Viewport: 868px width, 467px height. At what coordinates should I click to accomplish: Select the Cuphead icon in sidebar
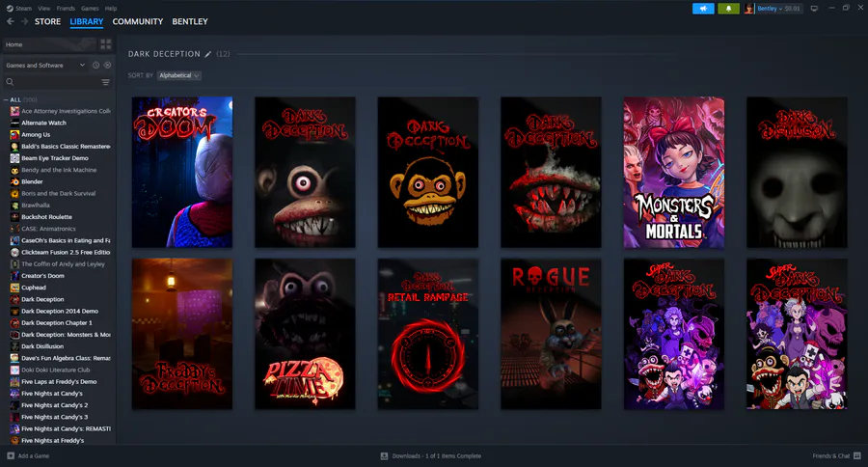pos(14,288)
